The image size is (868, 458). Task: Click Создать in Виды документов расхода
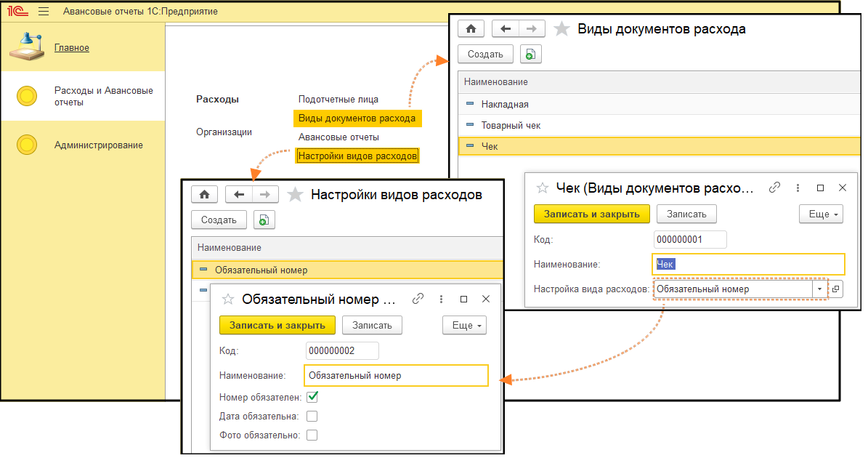coord(485,55)
